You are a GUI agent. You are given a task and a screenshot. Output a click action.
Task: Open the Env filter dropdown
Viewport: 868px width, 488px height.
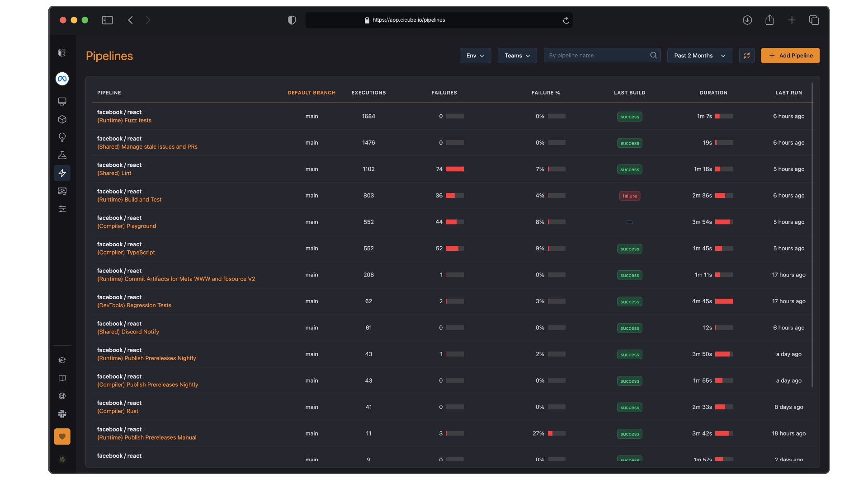coord(475,55)
